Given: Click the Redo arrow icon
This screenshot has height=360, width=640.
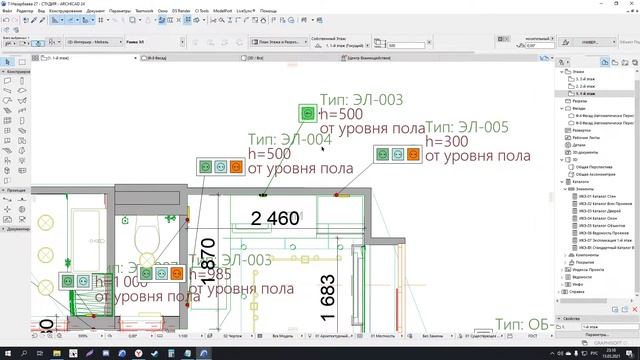Looking at the screenshot, I should tap(15, 20).
